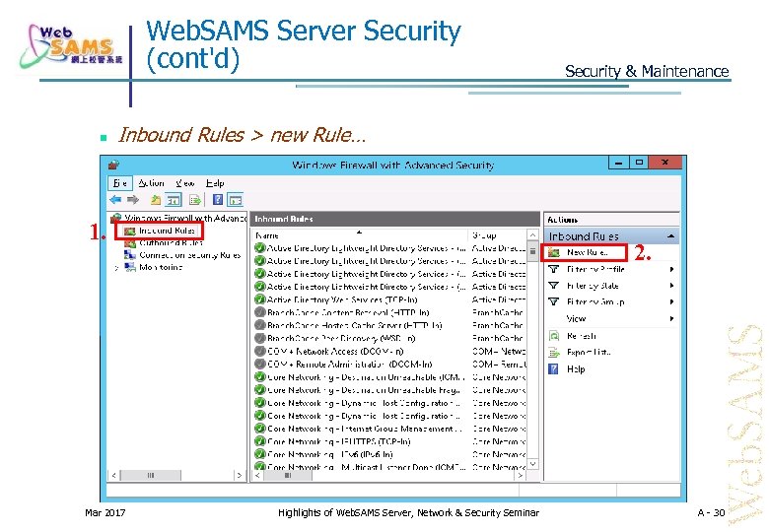The height and width of the screenshot is (532, 769).
Task: Click Export List... in Actions pane
Action: click(589, 352)
